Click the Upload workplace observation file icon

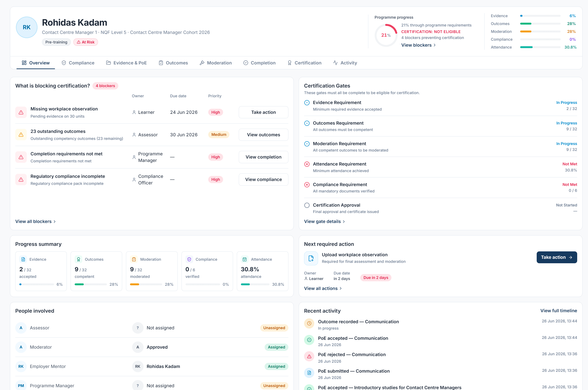tap(311, 258)
